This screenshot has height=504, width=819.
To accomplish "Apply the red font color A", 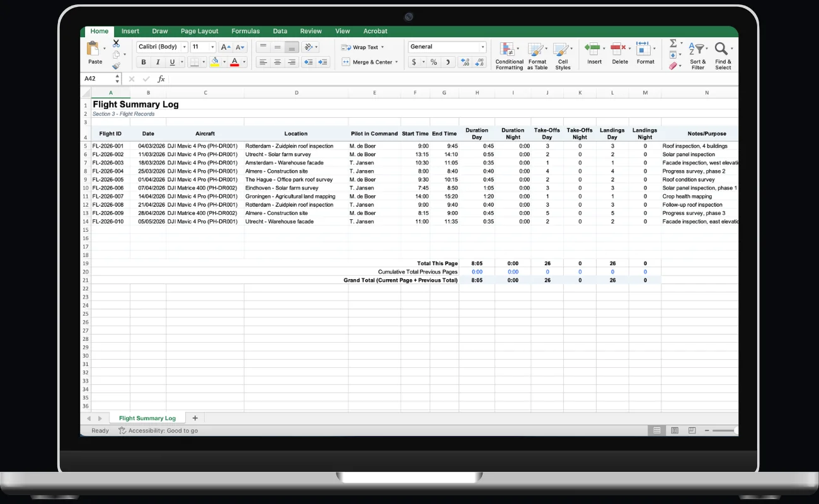I will click(235, 62).
